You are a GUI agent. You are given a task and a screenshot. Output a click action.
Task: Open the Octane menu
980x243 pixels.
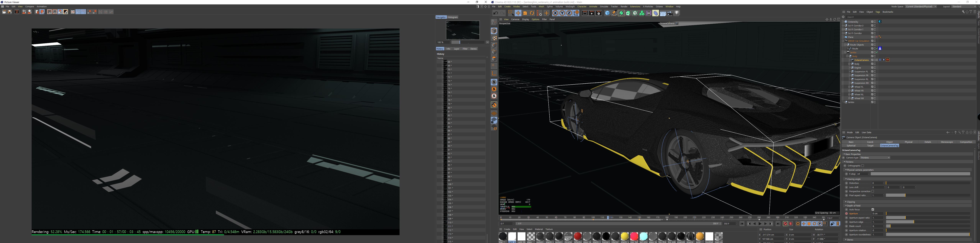pyautogui.click(x=659, y=7)
